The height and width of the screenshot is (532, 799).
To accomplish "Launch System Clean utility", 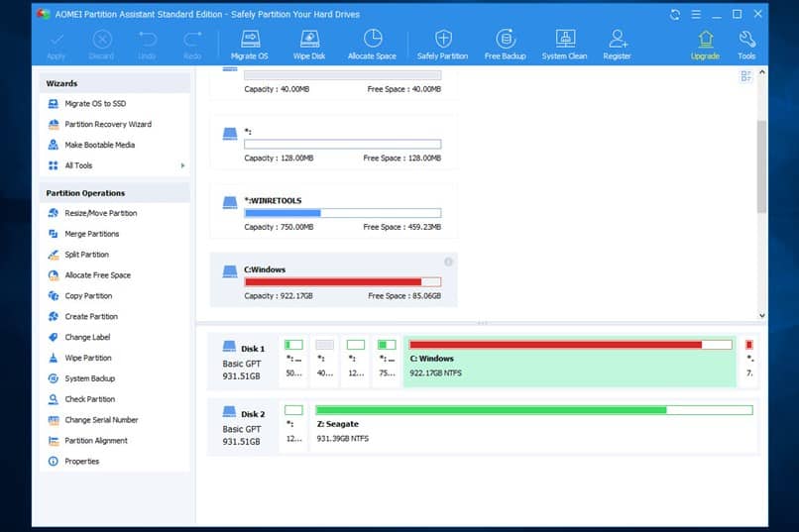I will [565, 45].
